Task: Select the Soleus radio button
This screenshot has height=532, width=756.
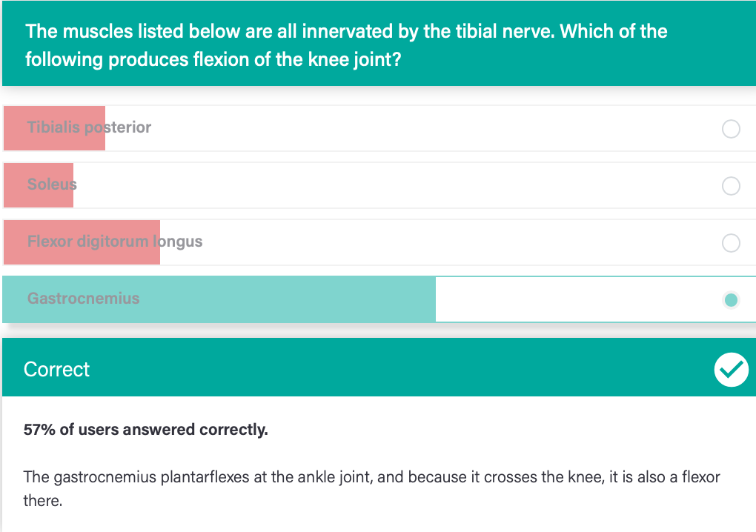Action: click(x=731, y=185)
